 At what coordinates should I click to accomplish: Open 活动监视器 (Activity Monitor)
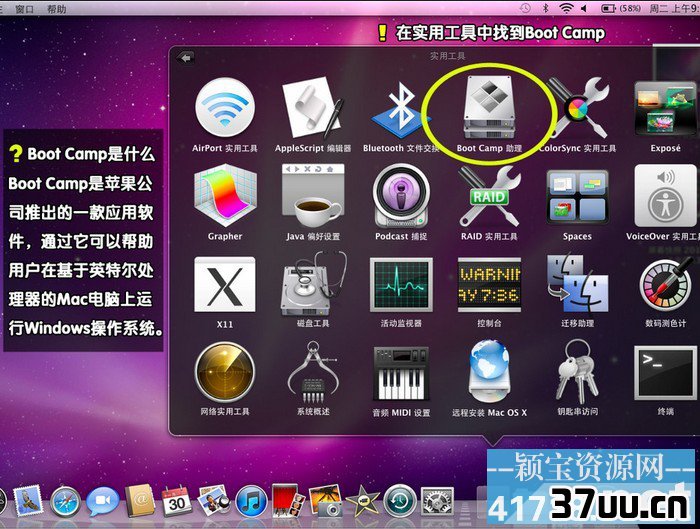tap(400, 284)
